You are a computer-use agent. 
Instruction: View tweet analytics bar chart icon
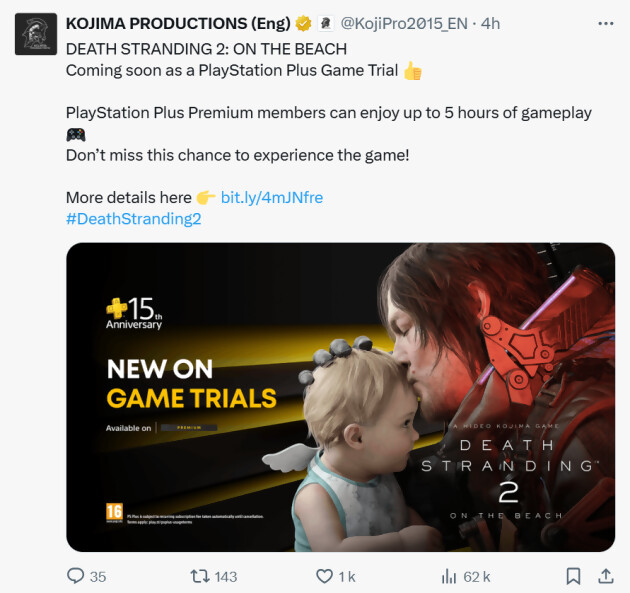point(449,577)
